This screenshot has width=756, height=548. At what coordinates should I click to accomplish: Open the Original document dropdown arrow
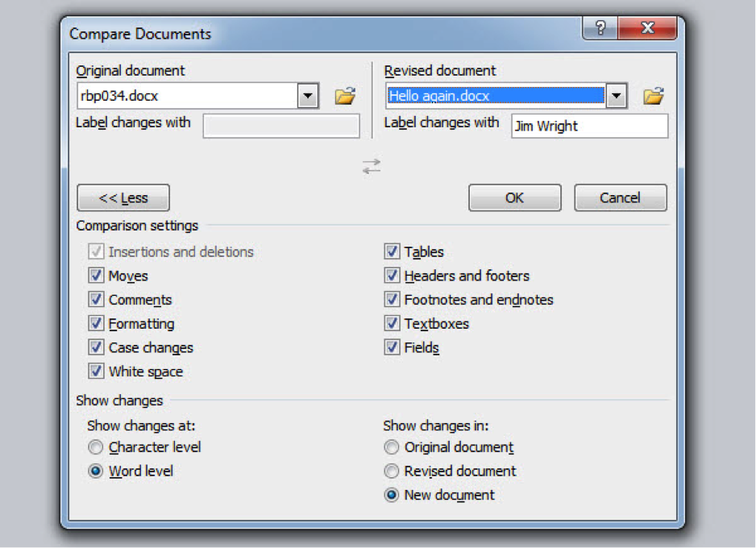click(308, 97)
